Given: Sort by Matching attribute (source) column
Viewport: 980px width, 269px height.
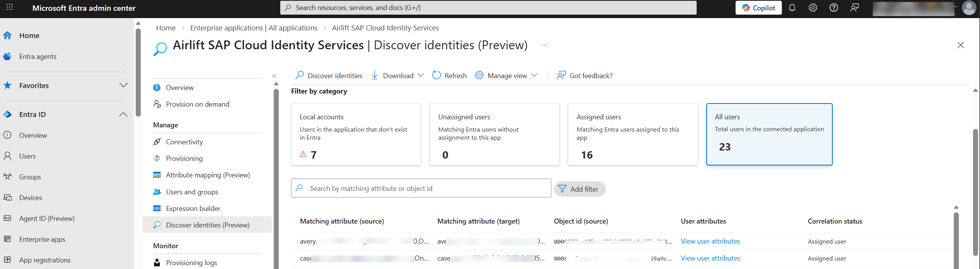Looking at the screenshot, I should tap(342, 221).
